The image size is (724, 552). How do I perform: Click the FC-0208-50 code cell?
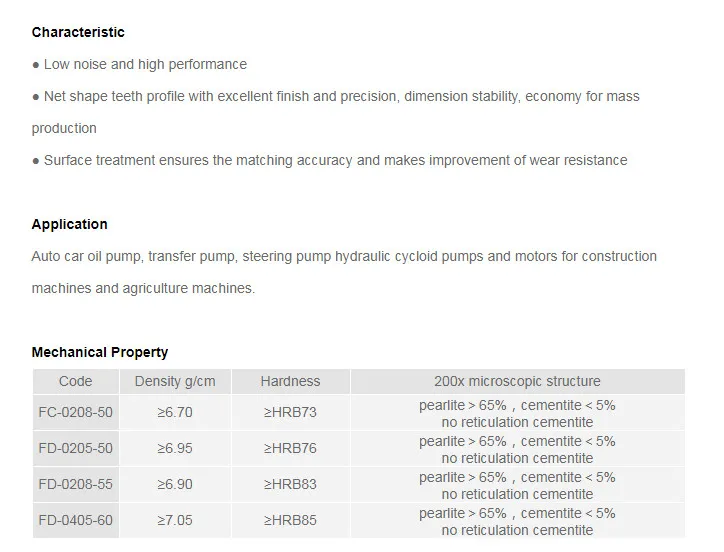(x=75, y=412)
